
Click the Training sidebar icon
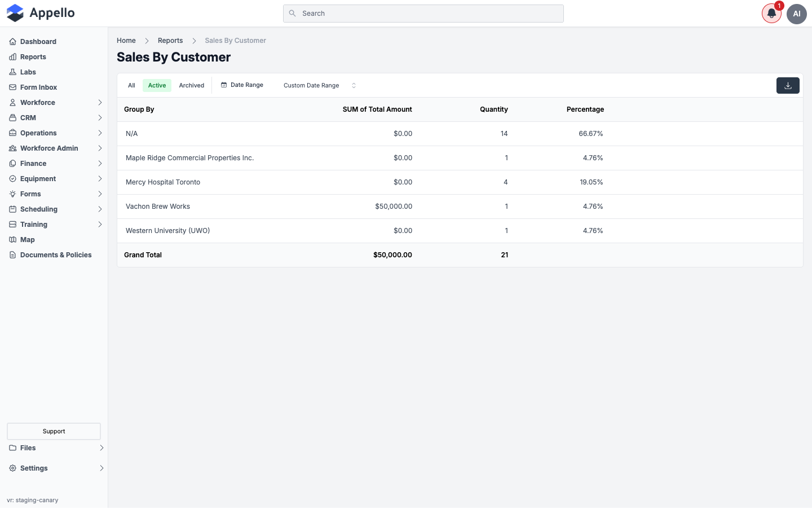click(x=12, y=225)
